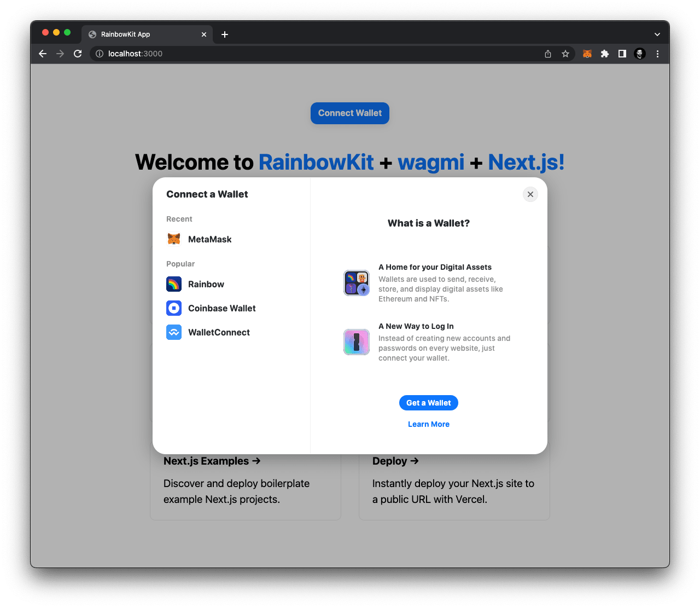Image resolution: width=700 pixels, height=608 pixels.
Task: Open the Next.js! link in heading
Action: tap(526, 162)
